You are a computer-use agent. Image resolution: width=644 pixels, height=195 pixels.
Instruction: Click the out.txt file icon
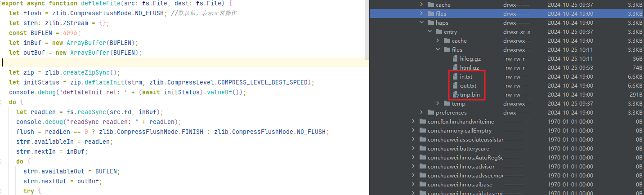pyautogui.click(x=455, y=86)
